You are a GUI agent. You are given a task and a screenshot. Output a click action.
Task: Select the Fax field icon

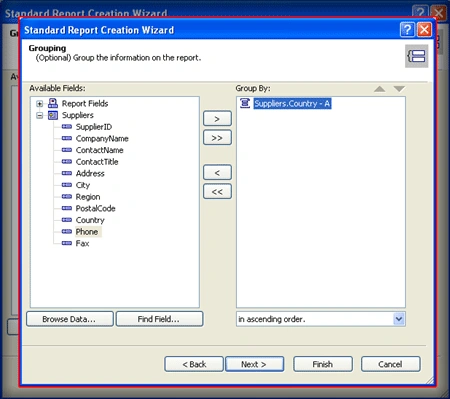67,243
